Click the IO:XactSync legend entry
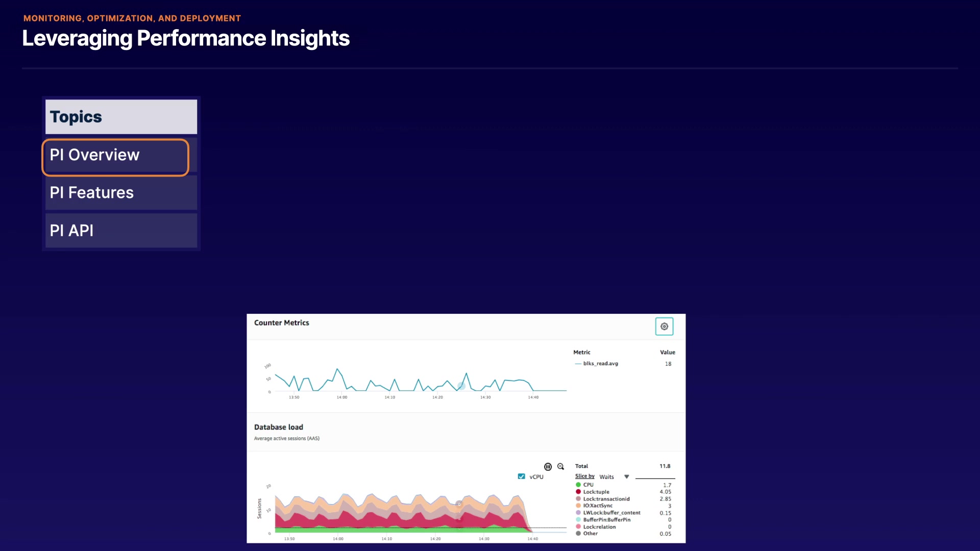980x551 pixels. pos(598,506)
